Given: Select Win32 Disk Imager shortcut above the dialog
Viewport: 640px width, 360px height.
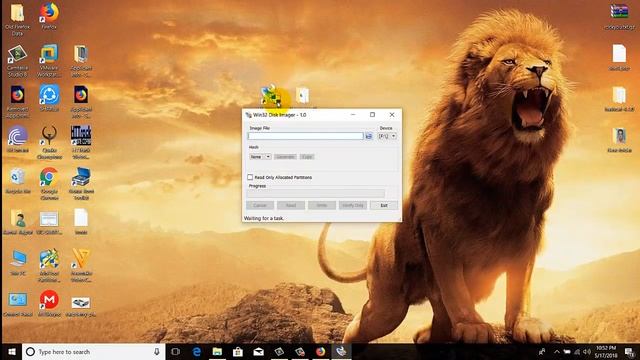Looking at the screenshot, I should 271,95.
